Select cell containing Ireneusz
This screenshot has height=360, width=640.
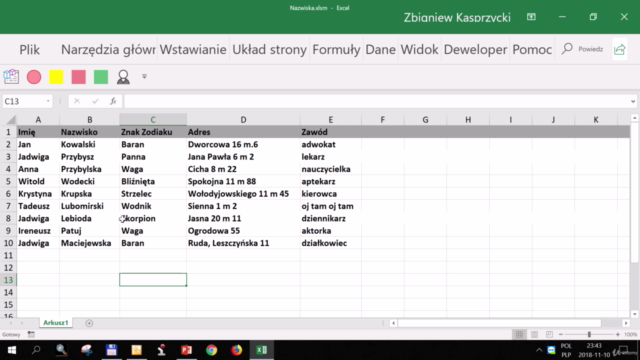coord(38,231)
